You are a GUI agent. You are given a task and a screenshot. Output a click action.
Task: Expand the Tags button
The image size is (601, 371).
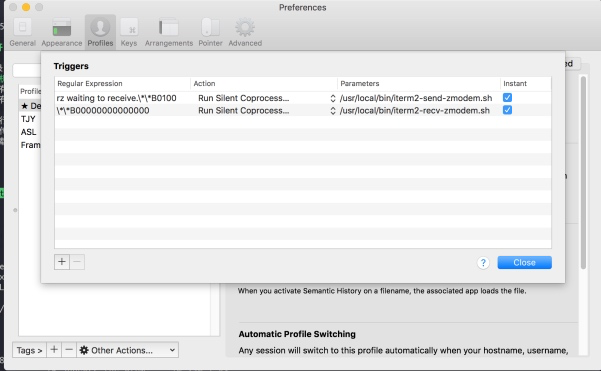tap(29, 350)
